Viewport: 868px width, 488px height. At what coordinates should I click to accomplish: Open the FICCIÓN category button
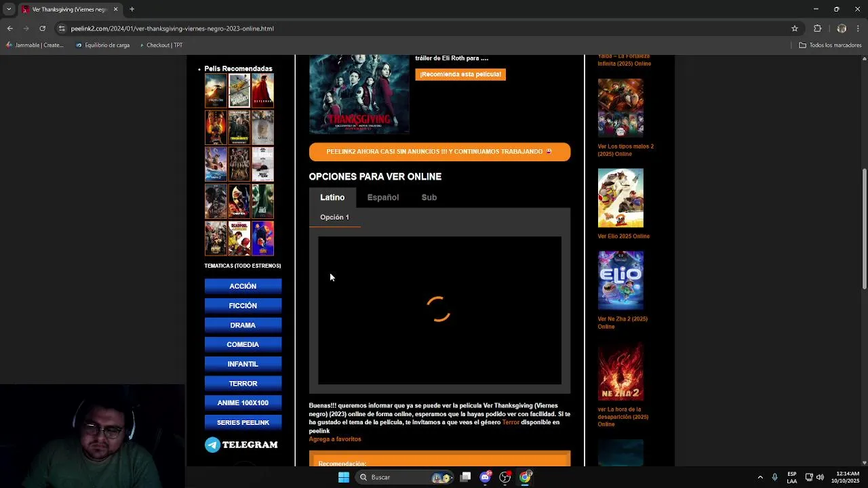pos(243,306)
